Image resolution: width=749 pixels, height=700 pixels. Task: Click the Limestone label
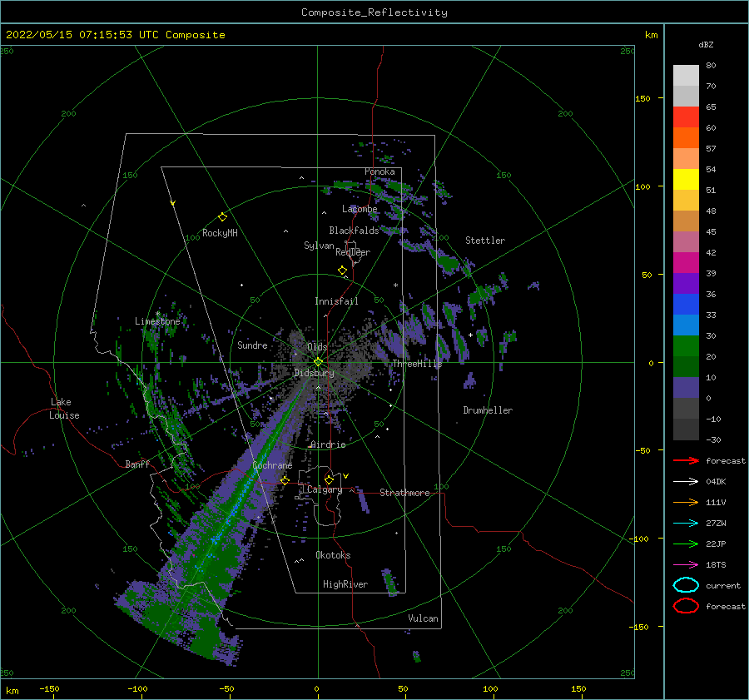(x=157, y=321)
